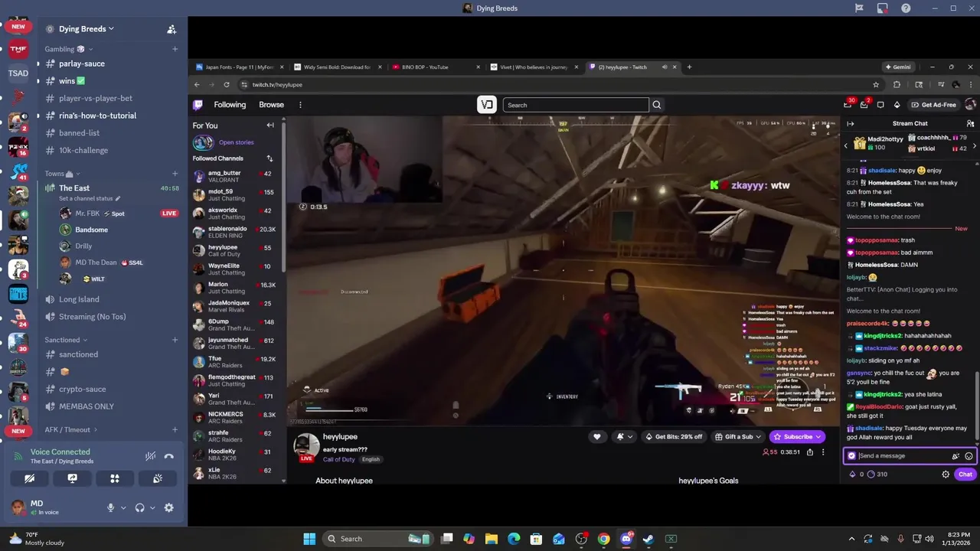Bookmark this page with the star icon
The width and height of the screenshot is (980, 551).
(876, 85)
